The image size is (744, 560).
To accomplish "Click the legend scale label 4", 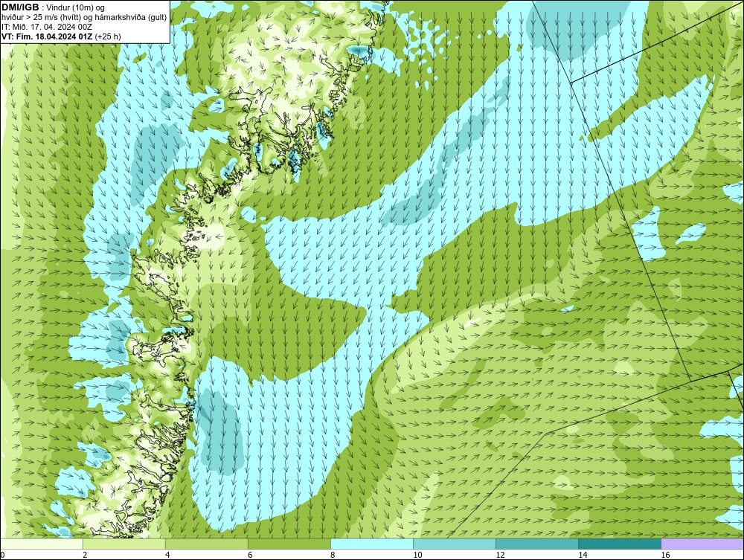I will [x=167, y=555].
